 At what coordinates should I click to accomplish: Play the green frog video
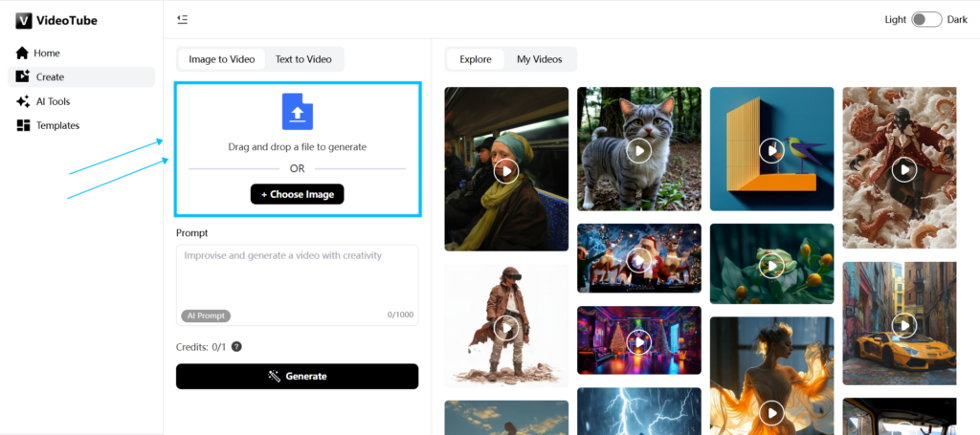[x=772, y=265]
